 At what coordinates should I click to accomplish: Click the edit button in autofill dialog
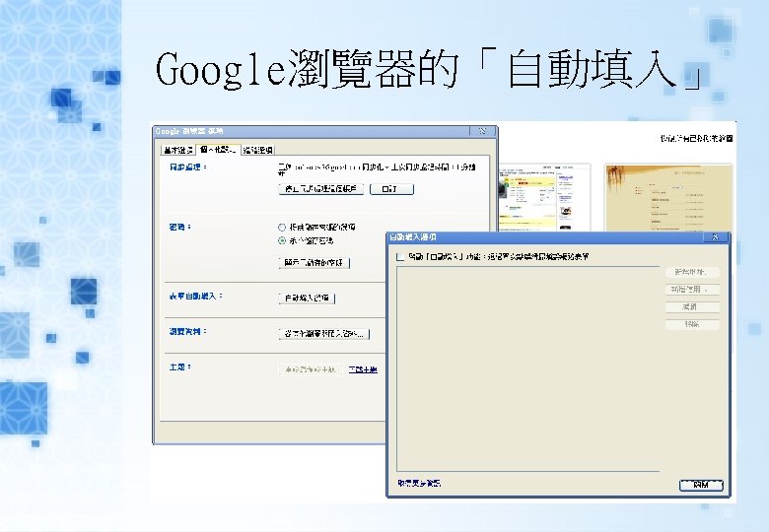click(x=692, y=307)
